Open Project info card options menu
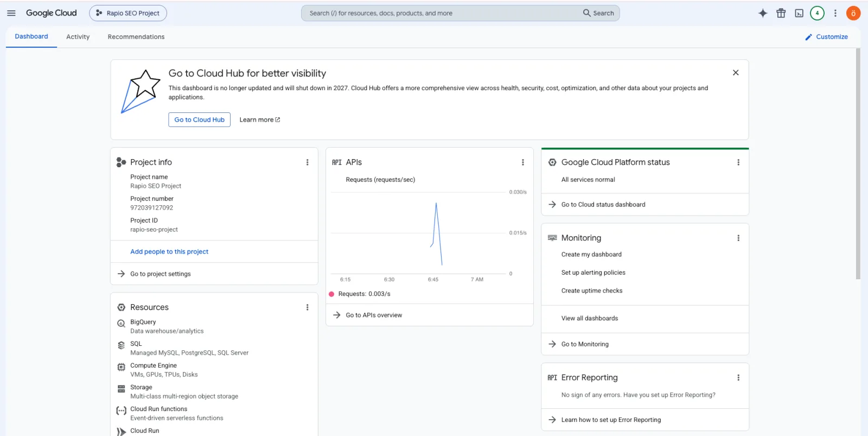 pos(308,162)
